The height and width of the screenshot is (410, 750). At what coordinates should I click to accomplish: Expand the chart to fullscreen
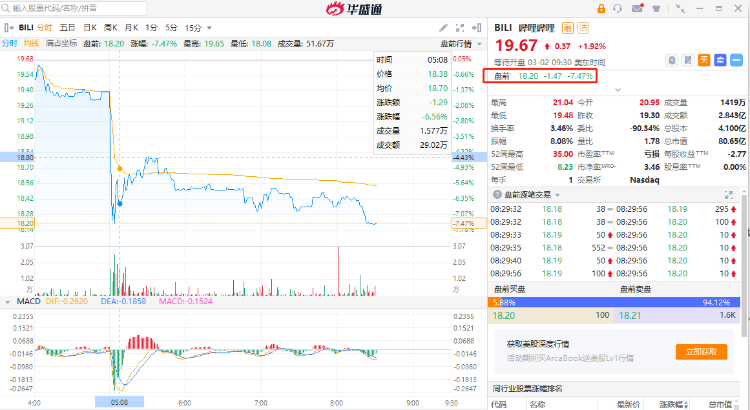tap(460, 28)
